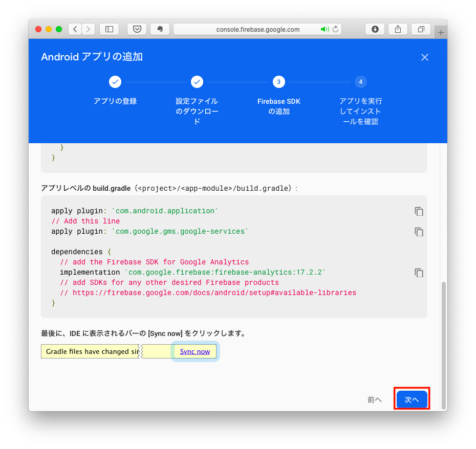Click the console.firebase.google.com address bar

(257, 30)
